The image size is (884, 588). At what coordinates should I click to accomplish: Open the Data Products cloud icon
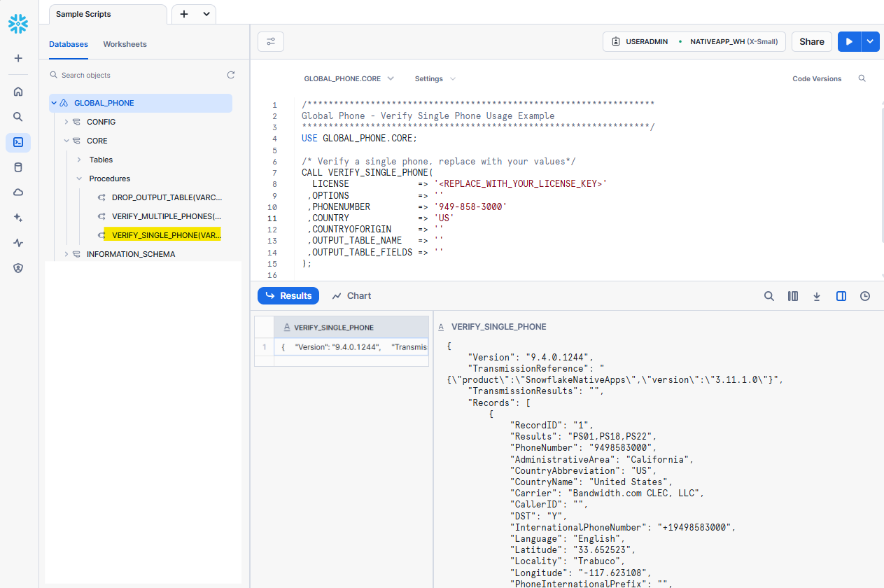point(18,192)
